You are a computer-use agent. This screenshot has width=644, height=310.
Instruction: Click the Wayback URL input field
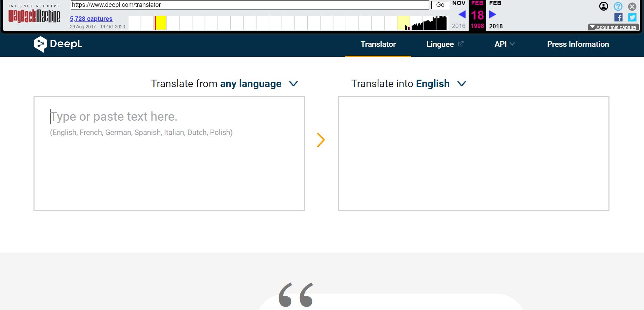point(250,5)
